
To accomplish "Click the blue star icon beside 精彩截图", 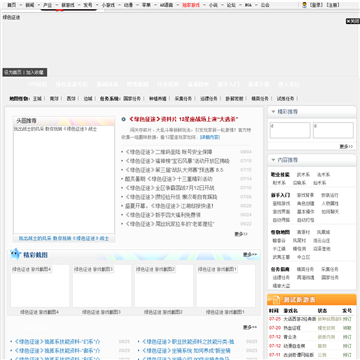I will 15,254.
